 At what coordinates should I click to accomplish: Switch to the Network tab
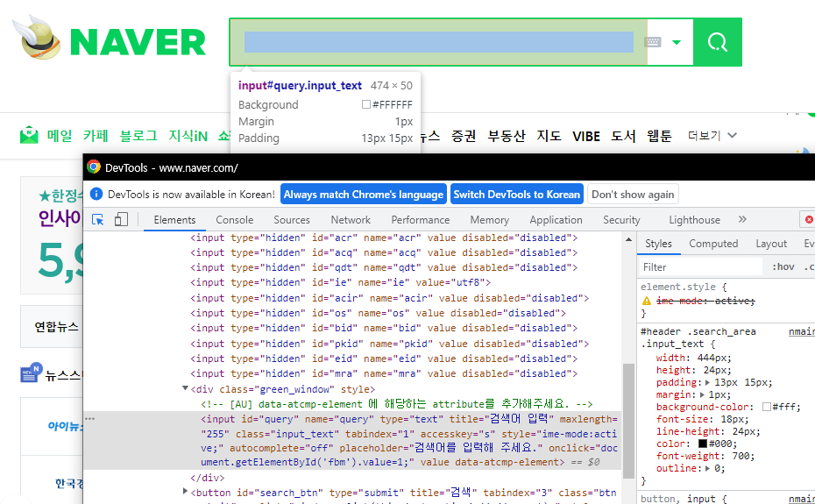coord(351,220)
